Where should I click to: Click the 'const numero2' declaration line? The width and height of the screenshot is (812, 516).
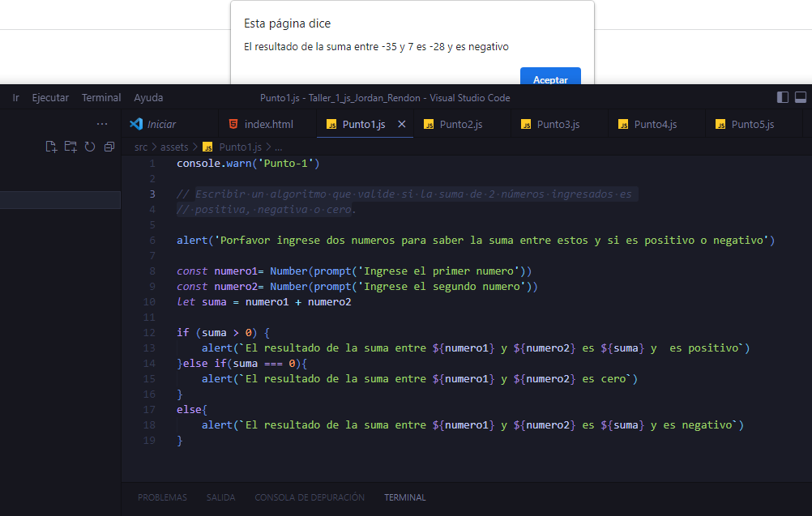(x=357, y=287)
